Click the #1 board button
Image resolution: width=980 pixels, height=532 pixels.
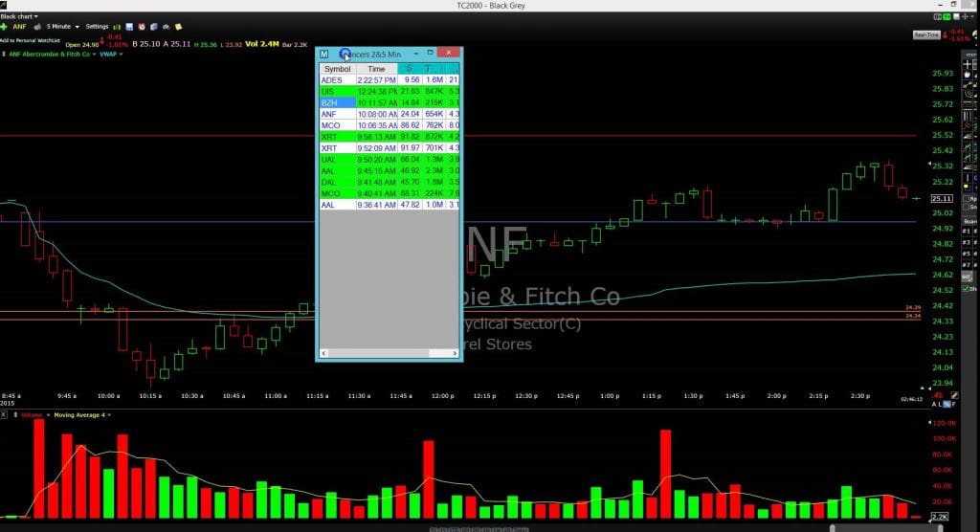967,232
